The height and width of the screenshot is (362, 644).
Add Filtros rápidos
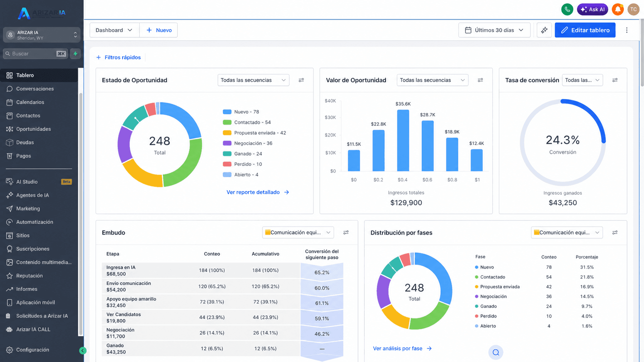click(118, 57)
